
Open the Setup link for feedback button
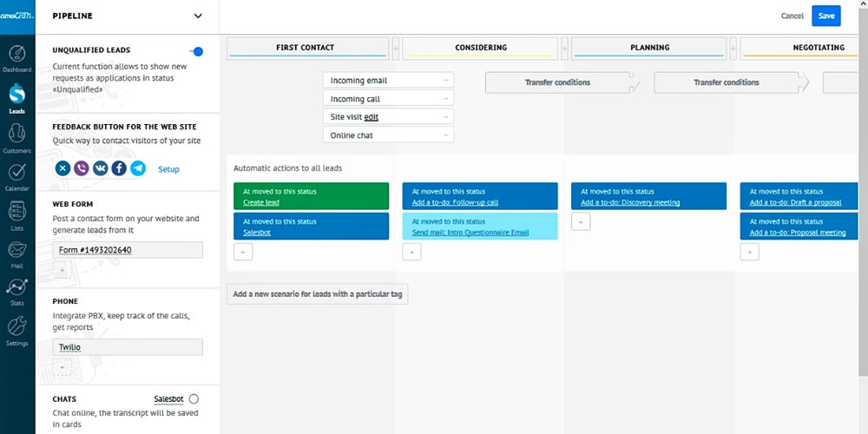pyautogui.click(x=168, y=169)
